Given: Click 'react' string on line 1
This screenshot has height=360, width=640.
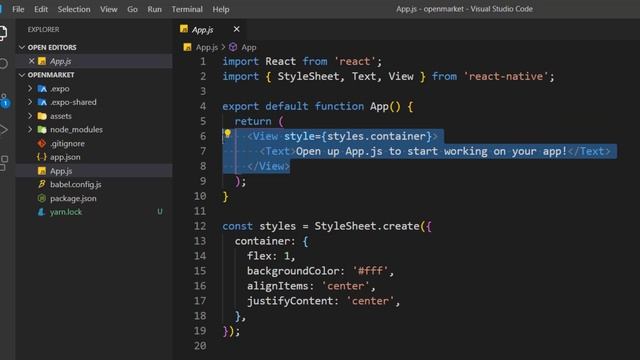Looking at the screenshot, I should coord(355,62).
